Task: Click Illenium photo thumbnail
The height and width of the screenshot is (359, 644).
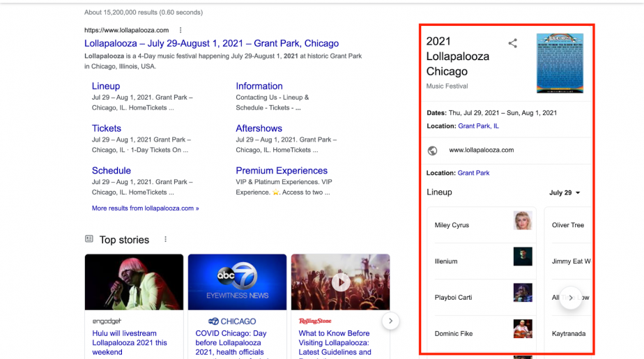Action: pyautogui.click(x=523, y=257)
